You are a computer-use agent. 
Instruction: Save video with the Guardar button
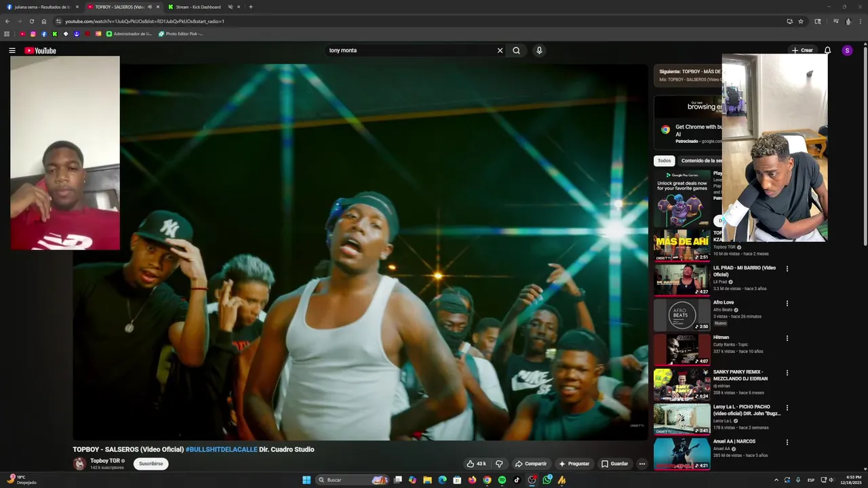pos(615,464)
